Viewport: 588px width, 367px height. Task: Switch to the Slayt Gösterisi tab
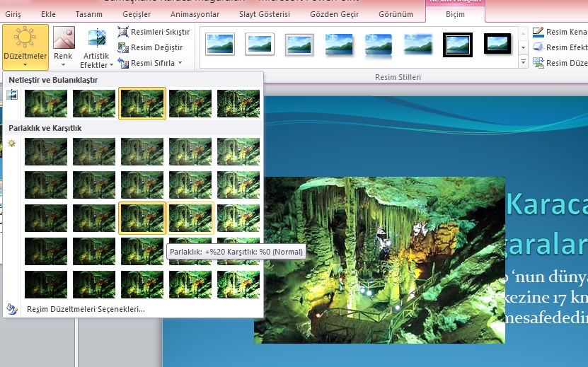(x=265, y=14)
